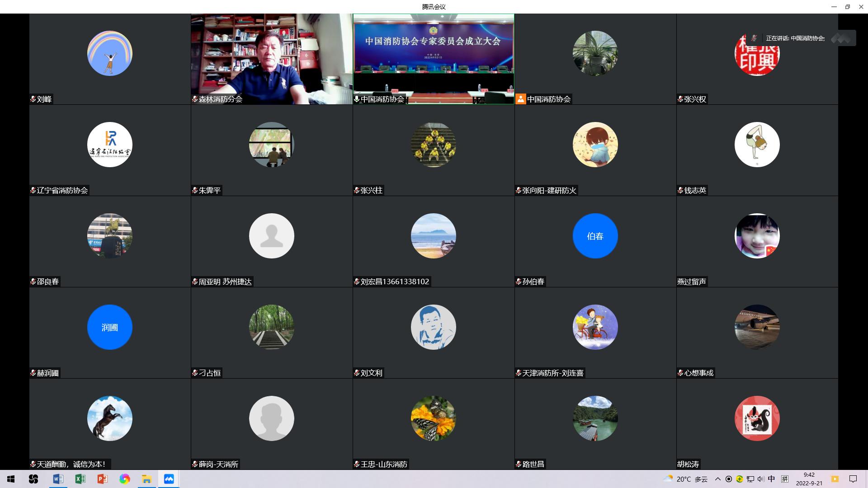Open File Explorer from taskbar
Viewport: 868px width, 488px height.
[146, 479]
